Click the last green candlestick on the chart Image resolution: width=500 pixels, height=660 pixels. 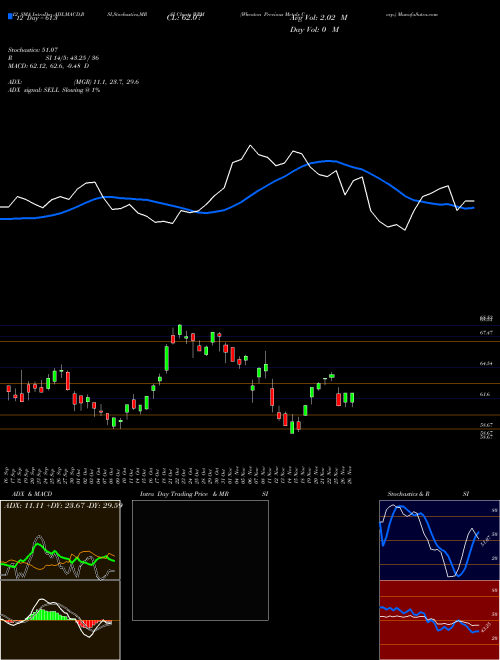tap(352, 398)
